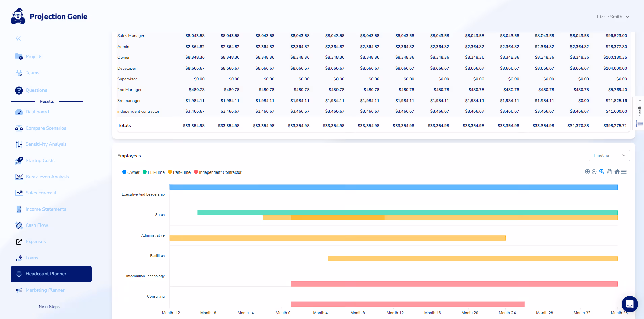Viewport: 644px width, 319px height.
Task: Navigate to Dashboard
Action: 37,112
